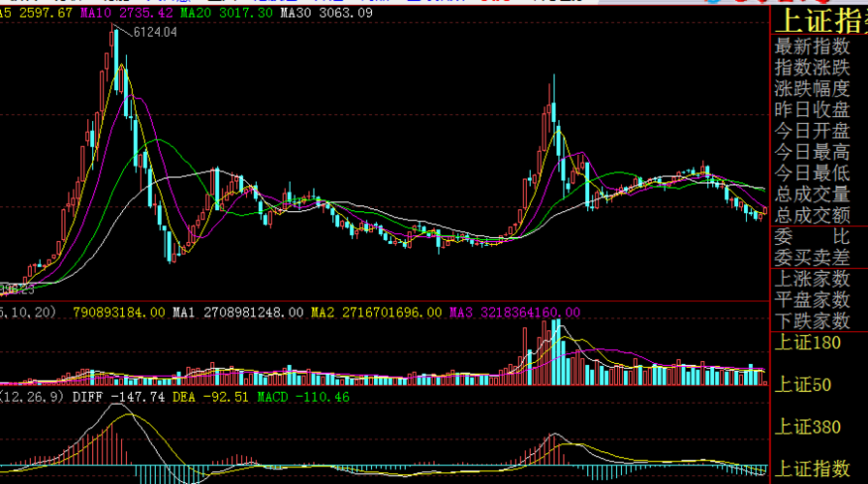The width and height of the screenshot is (868, 484).
Task: Click the MACD parameters (12,26,9) label
Action: tap(32, 397)
